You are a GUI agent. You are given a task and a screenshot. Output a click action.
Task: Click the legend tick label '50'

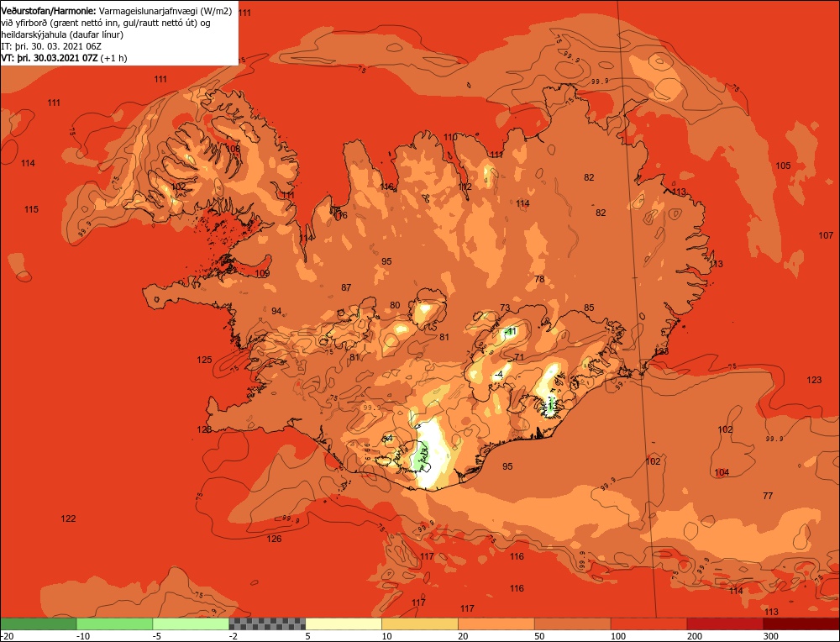(x=539, y=636)
